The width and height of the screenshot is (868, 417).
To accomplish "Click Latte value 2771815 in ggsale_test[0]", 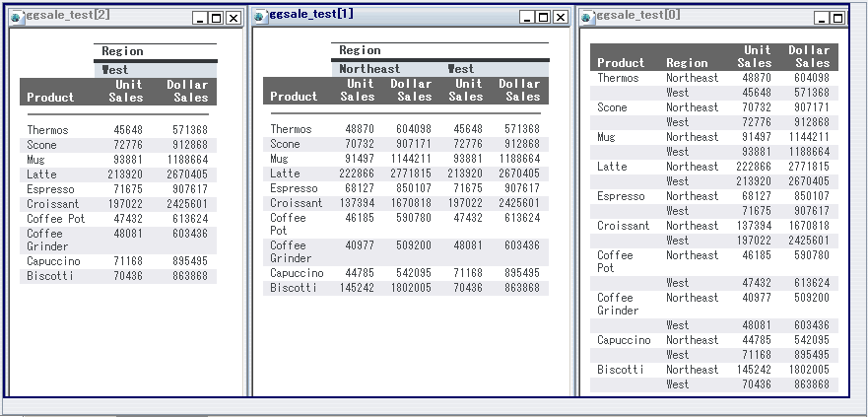I will tap(809, 167).
